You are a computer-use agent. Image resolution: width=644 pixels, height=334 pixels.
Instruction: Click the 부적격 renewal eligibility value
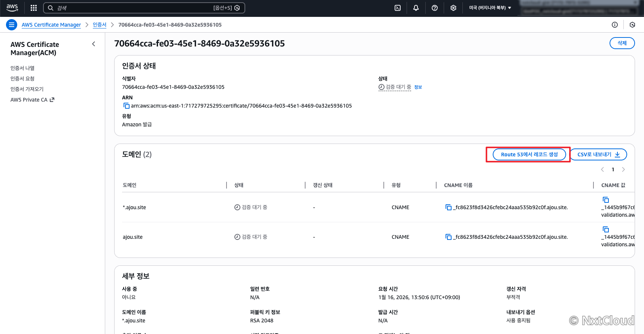(513, 297)
